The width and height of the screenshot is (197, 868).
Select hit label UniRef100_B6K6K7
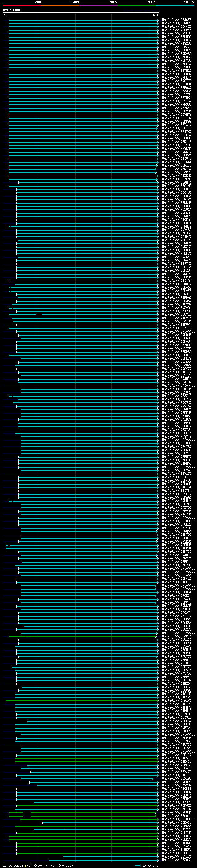click(177, 260)
